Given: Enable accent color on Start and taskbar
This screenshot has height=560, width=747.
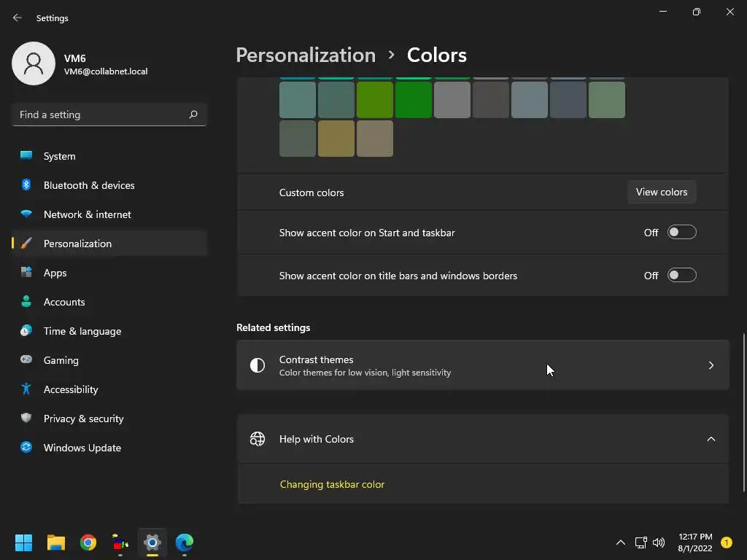Looking at the screenshot, I should click(x=681, y=233).
